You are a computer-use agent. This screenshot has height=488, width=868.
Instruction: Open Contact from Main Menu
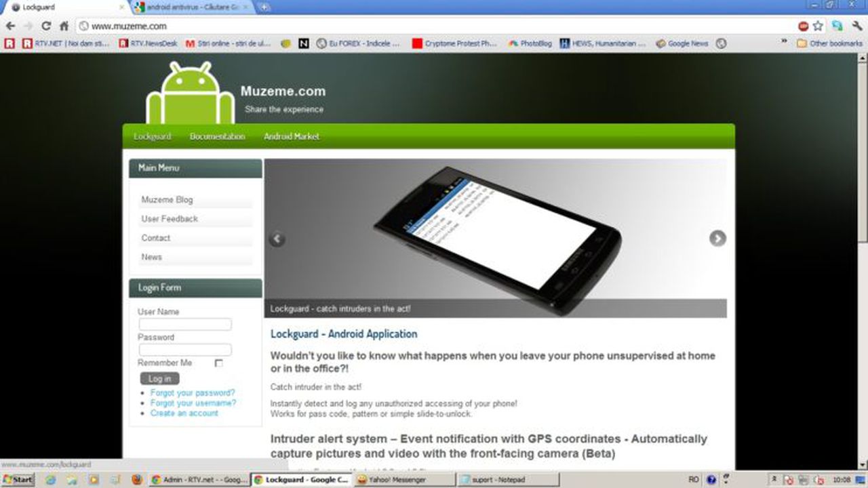click(x=155, y=238)
